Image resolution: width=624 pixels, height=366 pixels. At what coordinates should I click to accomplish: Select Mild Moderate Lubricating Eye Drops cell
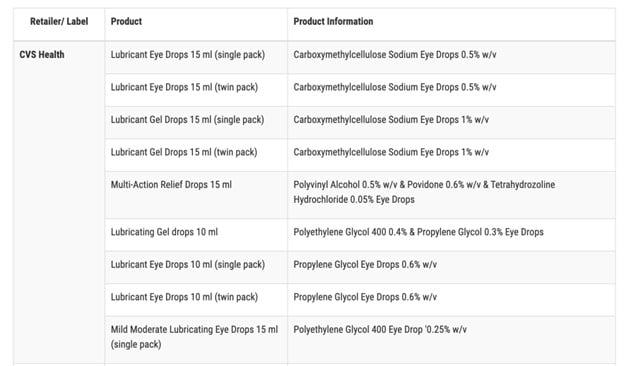click(x=194, y=337)
